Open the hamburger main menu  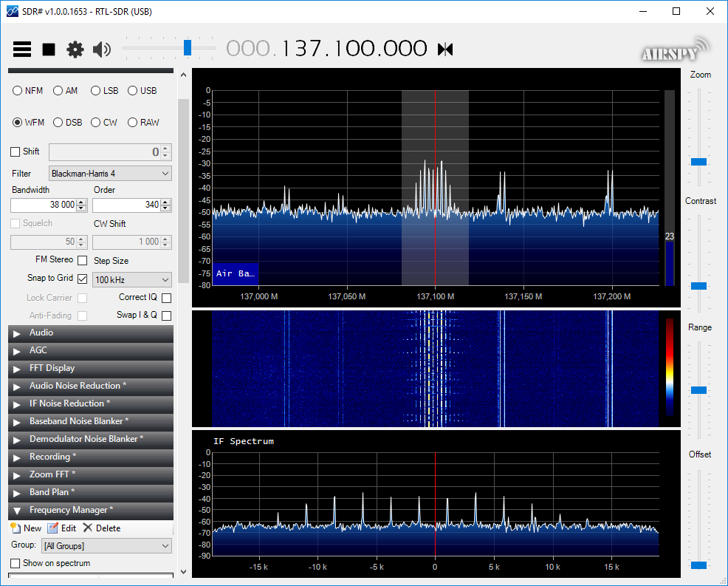[x=22, y=49]
